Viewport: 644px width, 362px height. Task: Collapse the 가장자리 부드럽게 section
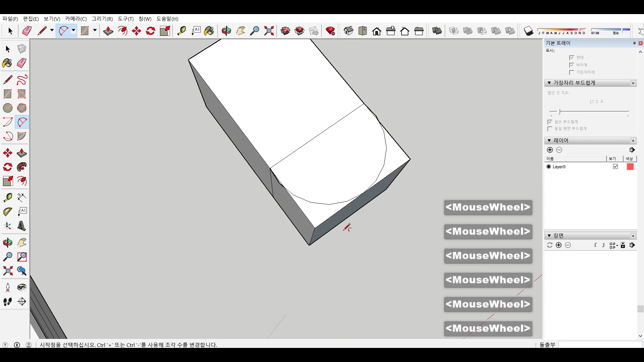click(549, 83)
